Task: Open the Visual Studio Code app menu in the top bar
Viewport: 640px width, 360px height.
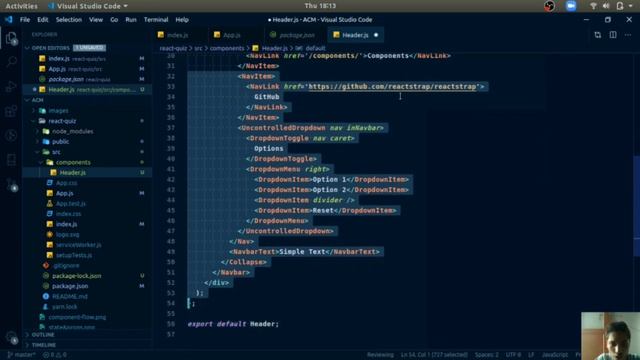Action: pos(87,6)
